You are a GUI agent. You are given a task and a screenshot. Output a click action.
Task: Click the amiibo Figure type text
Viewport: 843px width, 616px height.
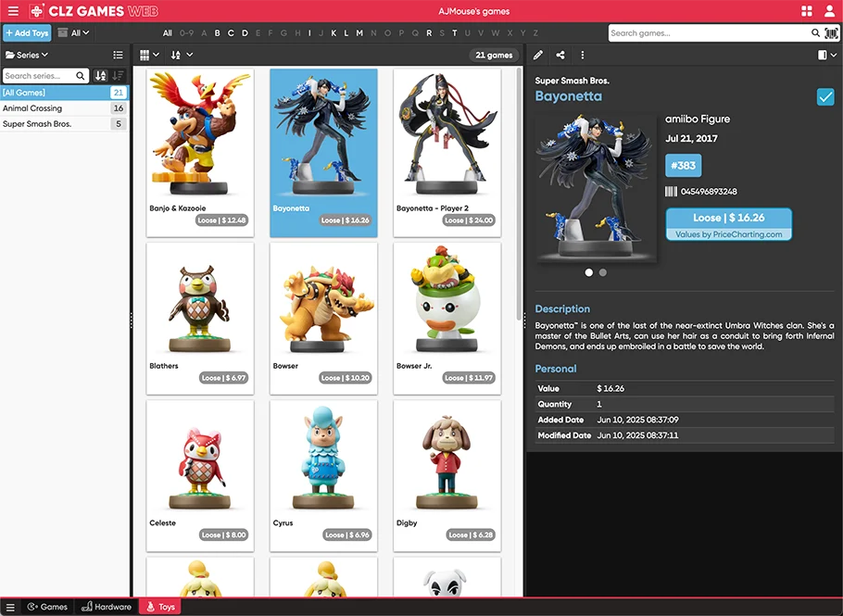click(698, 119)
